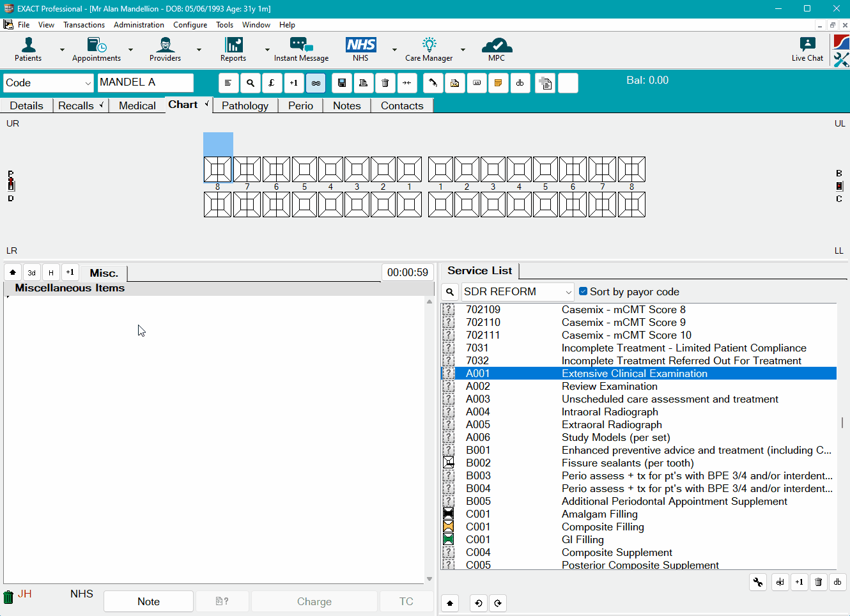Screen dimensions: 850x616
Task: Click the MPC cloud checkmark icon
Action: pyautogui.click(x=497, y=45)
